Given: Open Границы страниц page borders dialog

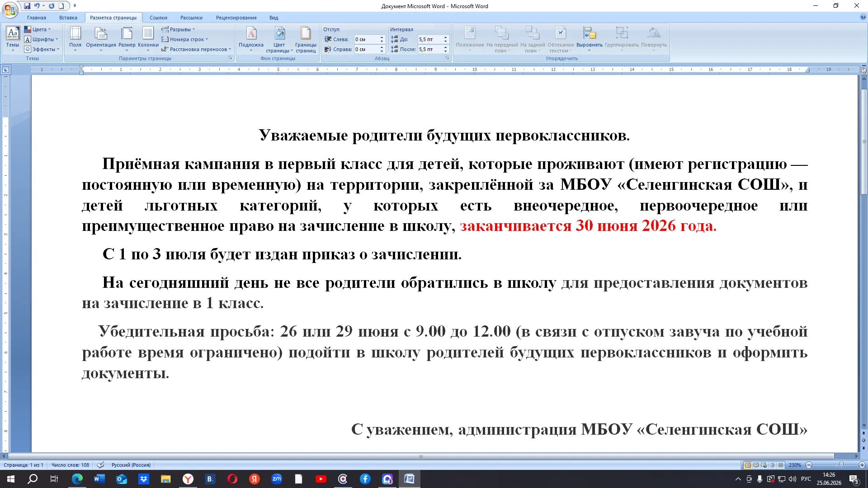Looking at the screenshot, I should (x=306, y=40).
